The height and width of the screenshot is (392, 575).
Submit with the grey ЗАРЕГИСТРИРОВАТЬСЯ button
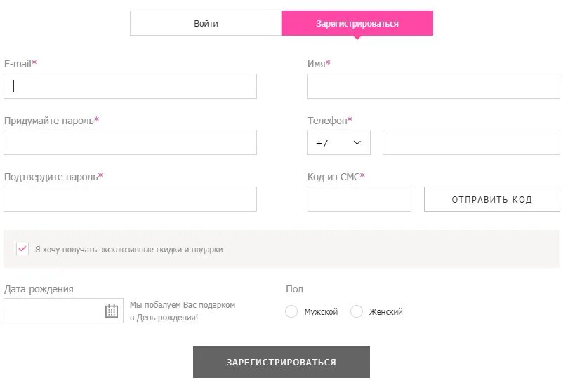pos(281,362)
